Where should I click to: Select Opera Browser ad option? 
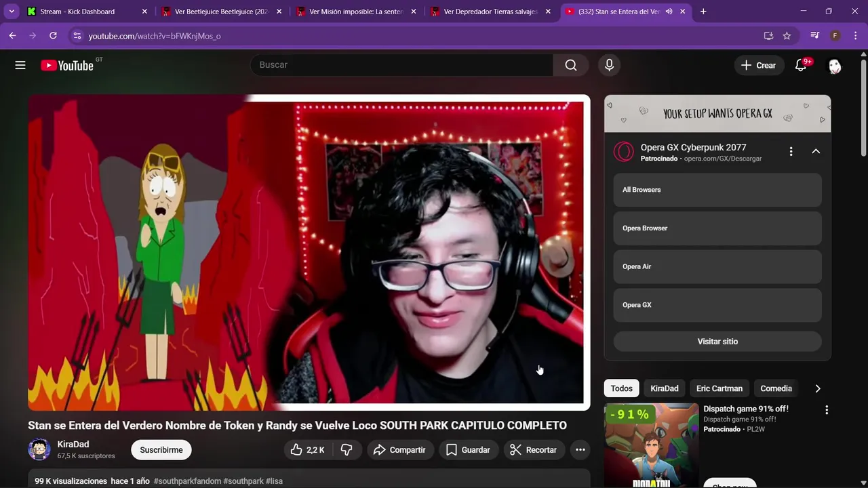[717, 228]
